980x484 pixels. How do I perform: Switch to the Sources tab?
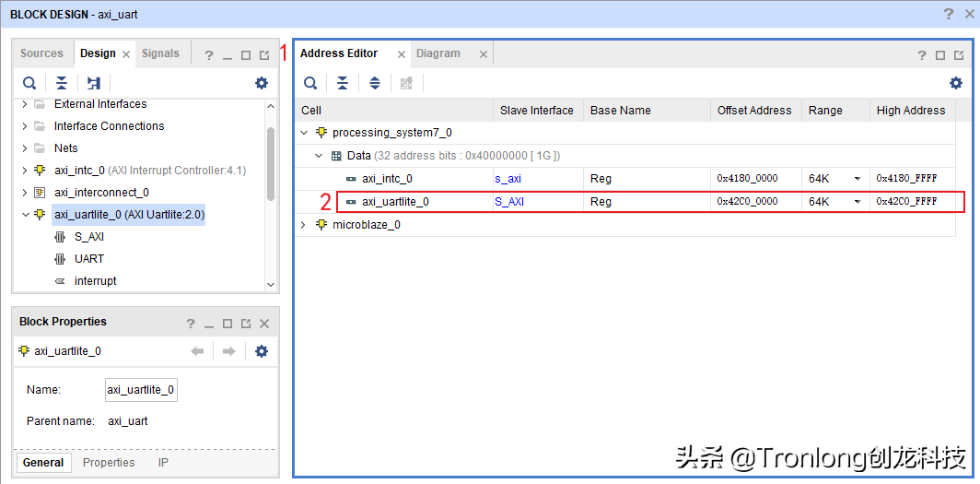pos(41,53)
